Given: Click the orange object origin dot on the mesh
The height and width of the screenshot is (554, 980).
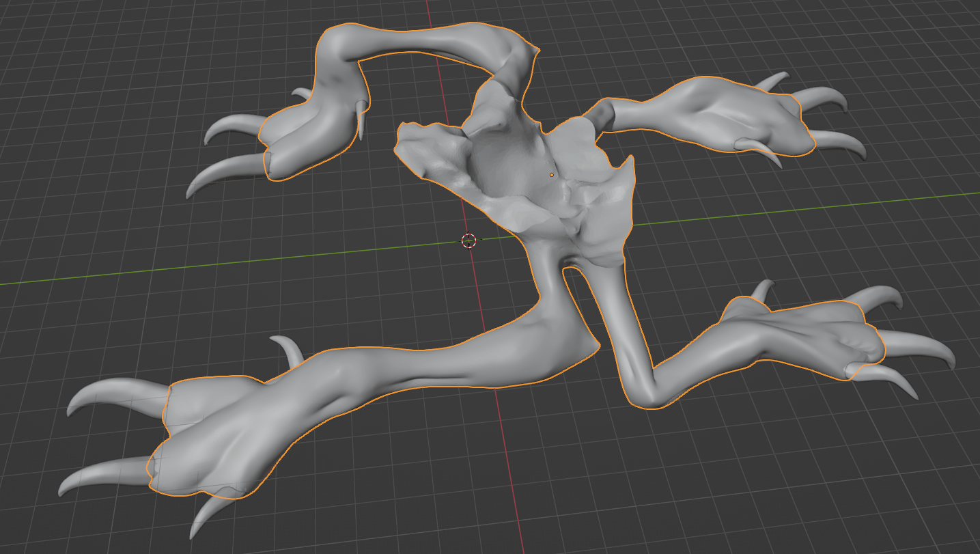Looking at the screenshot, I should tap(552, 175).
